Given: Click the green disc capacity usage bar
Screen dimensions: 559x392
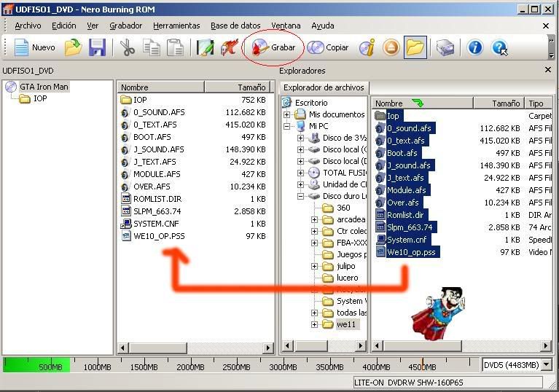Looking at the screenshot, I should 36,365.
